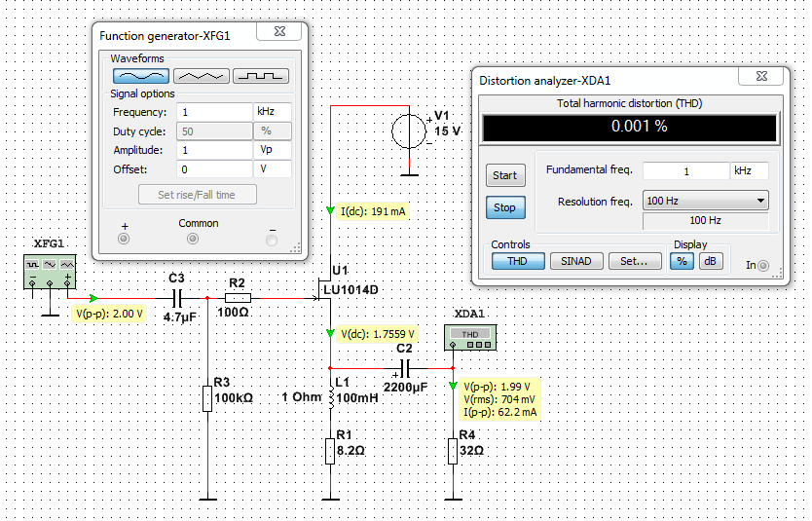Screen dimensions: 812x521
Task: Close the Function generator-XFG1 window
Action: [x=279, y=31]
